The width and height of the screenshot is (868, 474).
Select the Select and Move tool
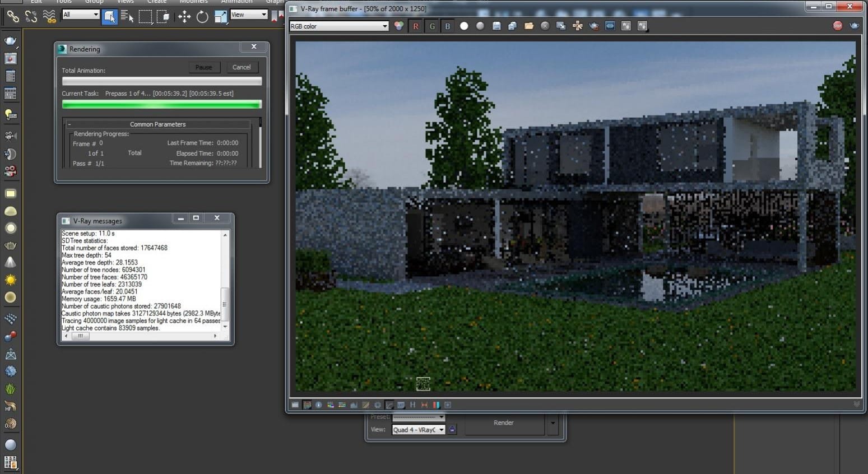pyautogui.click(x=184, y=17)
